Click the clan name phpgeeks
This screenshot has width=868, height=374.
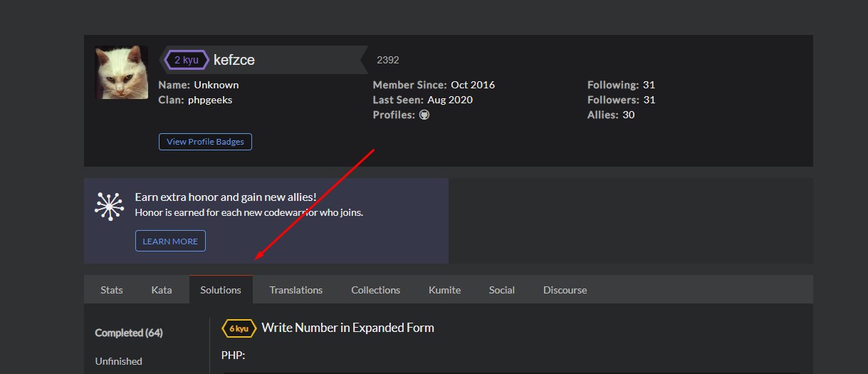coord(210,100)
